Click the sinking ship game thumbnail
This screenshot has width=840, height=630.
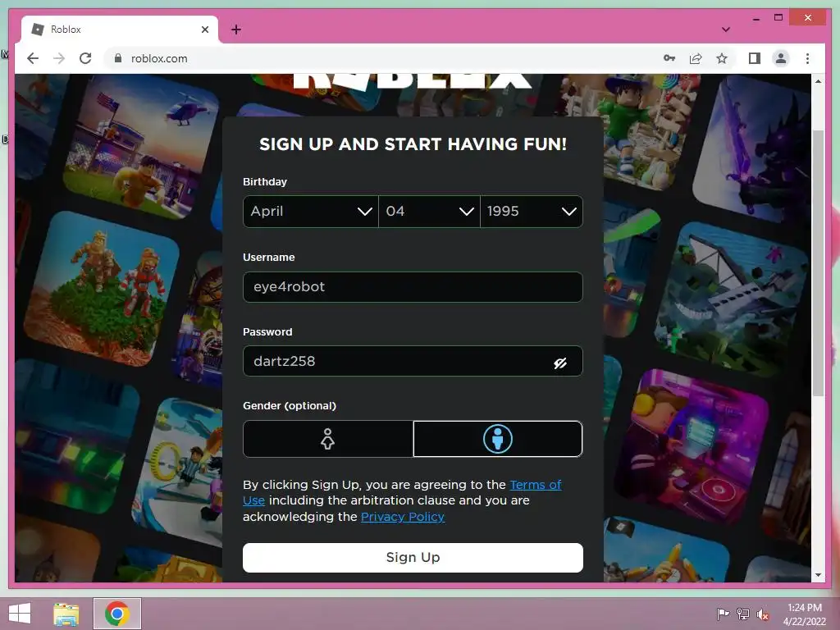click(x=731, y=300)
